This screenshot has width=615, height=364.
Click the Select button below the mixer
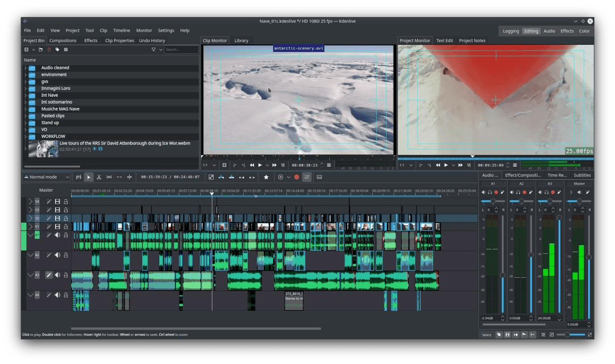[486, 335]
